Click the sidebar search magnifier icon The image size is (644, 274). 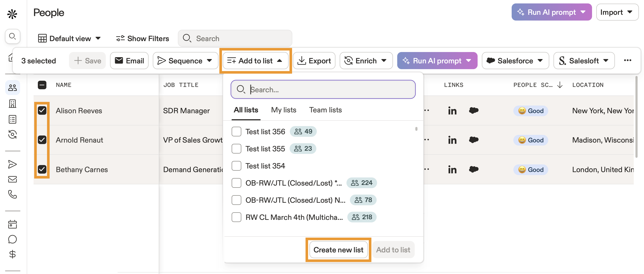pyautogui.click(x=12, y=37)
